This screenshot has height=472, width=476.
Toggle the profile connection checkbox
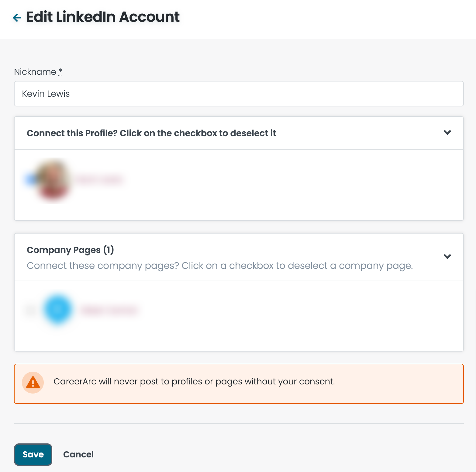(30, 180)
